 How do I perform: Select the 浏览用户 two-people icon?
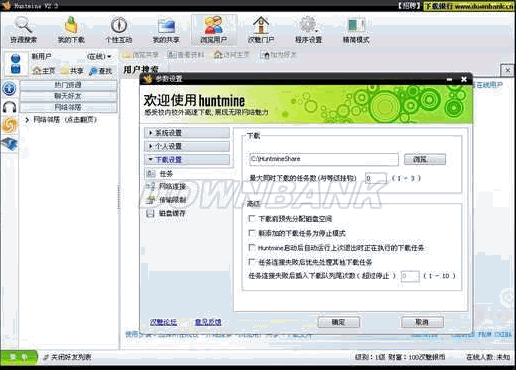214,30
